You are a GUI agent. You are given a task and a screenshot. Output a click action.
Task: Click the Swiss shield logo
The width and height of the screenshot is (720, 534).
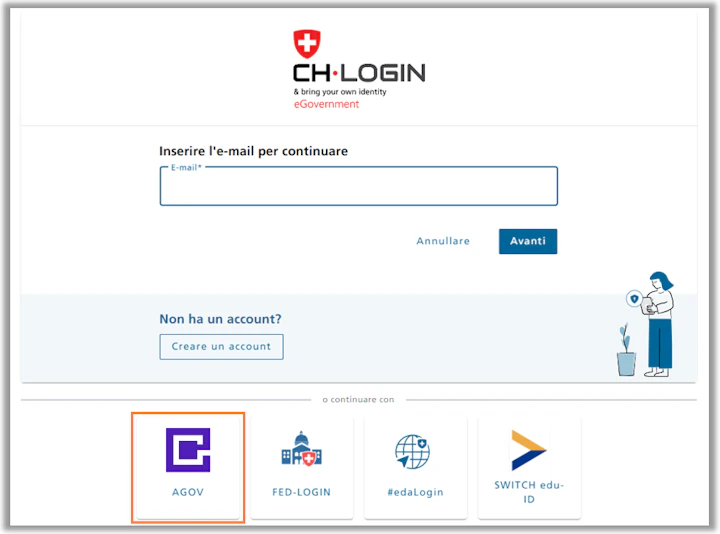pos(307,44)
